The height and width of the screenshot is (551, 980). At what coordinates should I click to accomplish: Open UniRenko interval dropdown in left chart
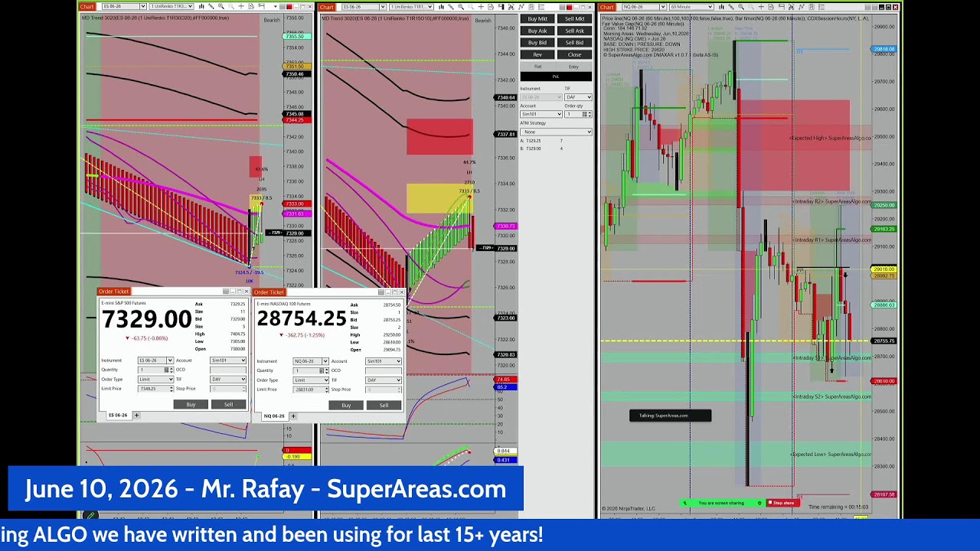171,7
